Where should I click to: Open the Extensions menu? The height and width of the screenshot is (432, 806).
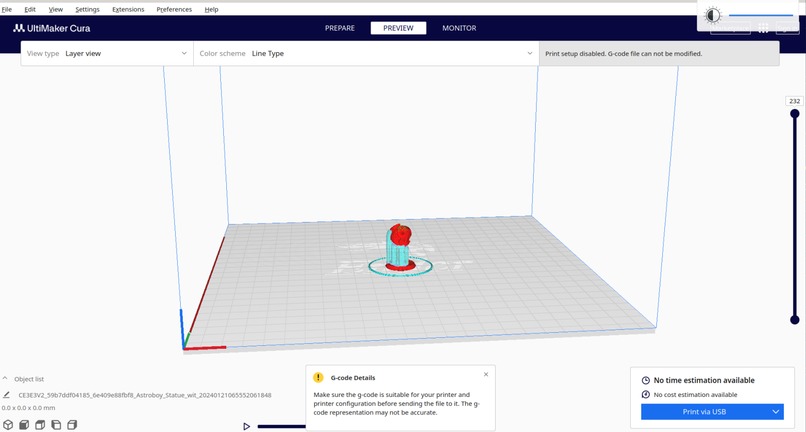click(128, 9)
